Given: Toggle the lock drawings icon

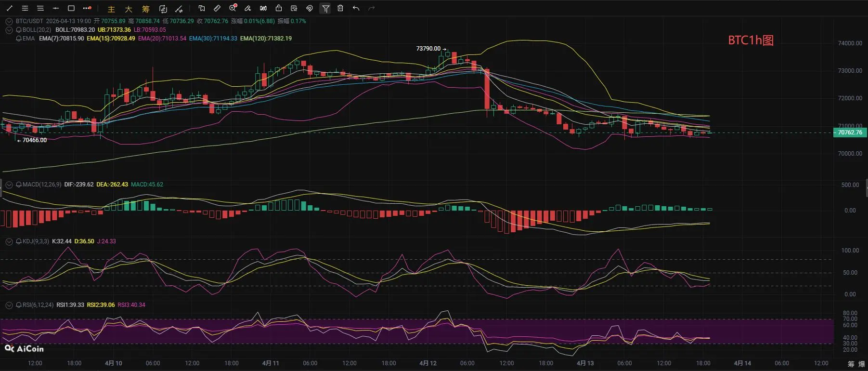Looking at the screenshot, I should click(279, 8).
